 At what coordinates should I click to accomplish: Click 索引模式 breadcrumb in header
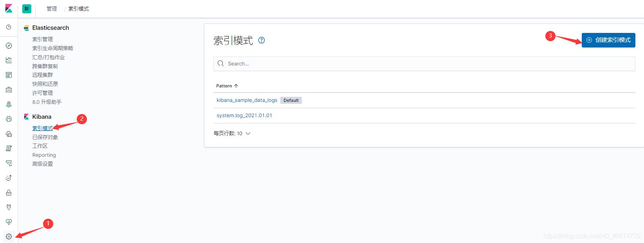[x=79, y=9]
